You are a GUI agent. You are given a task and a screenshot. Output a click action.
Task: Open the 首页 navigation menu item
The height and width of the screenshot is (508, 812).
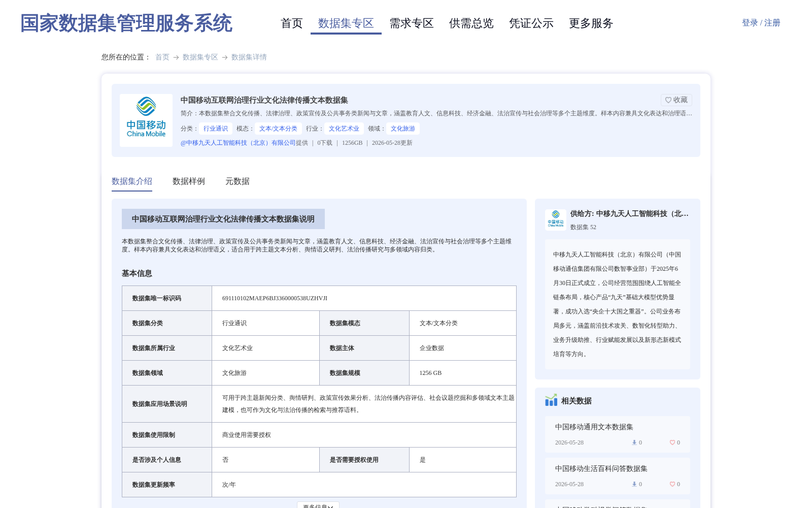pyautogui.click(x=292, y=23)
